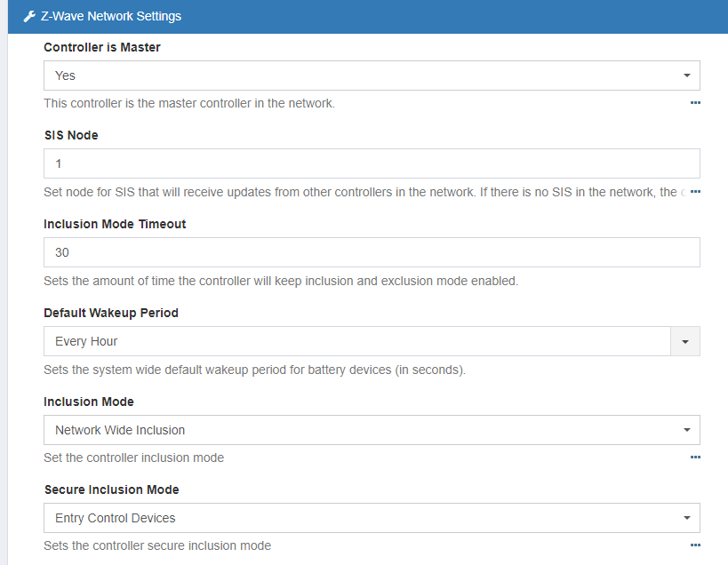Expand the Controller is Master description ellipsis
Screen dimensions: 728x565
click(x=695, y=103)
